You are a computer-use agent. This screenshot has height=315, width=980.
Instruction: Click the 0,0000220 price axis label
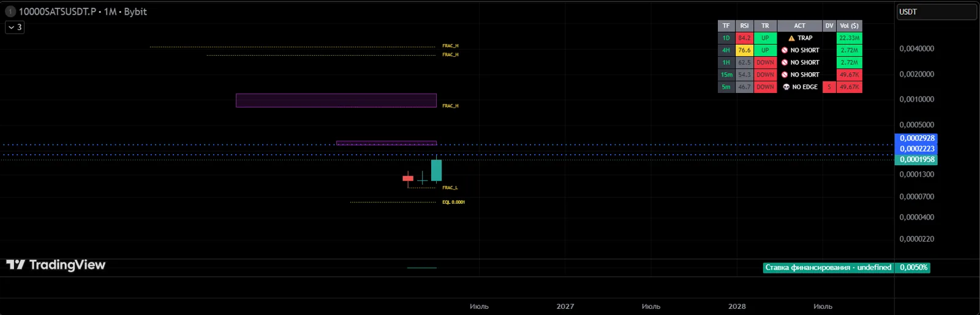pyautogui.click(x=916, y=239)
